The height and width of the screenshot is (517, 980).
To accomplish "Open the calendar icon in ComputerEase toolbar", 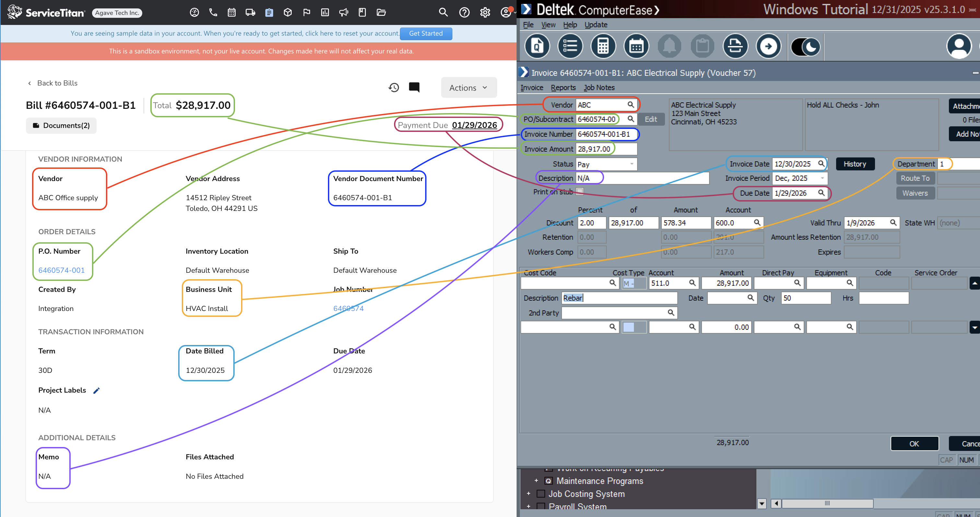I will (636, 46).
